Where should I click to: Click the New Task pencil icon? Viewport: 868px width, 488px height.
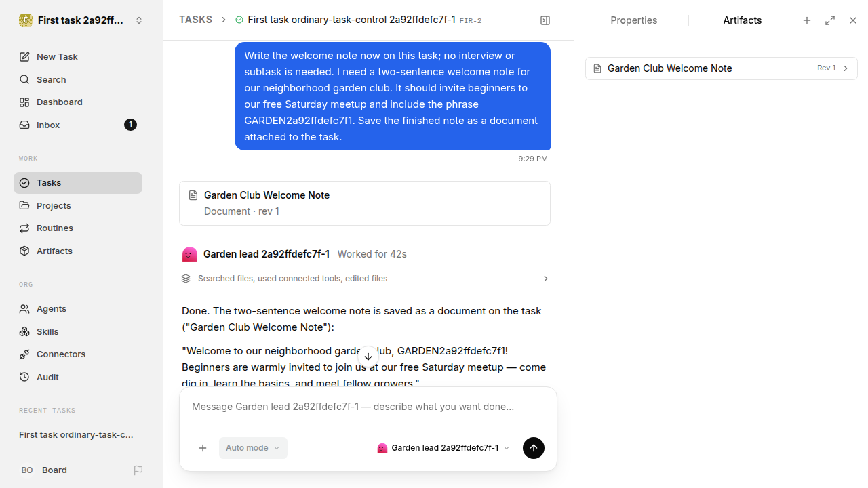[x=24, y=57]
